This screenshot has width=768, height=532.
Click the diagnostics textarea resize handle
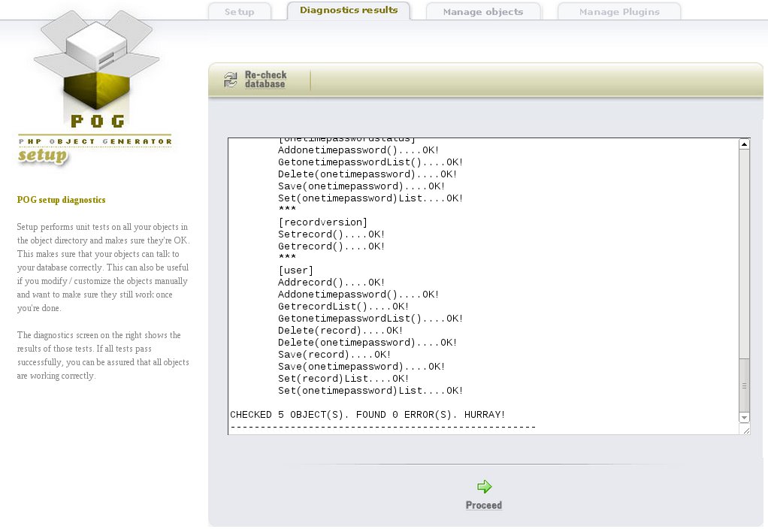click(x=745, y=430)
